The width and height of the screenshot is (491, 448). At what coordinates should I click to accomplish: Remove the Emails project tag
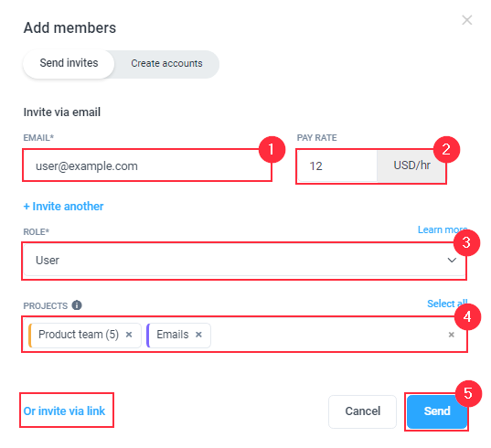coord(198,335)
